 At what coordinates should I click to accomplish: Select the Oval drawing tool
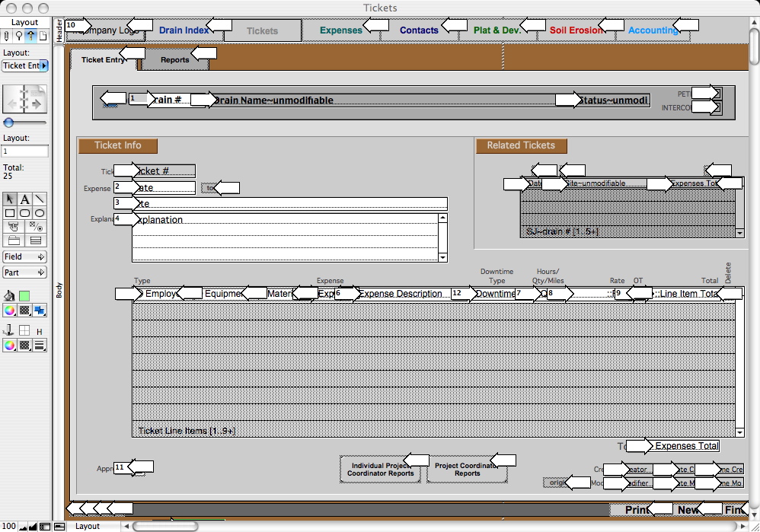pos(40,213)
